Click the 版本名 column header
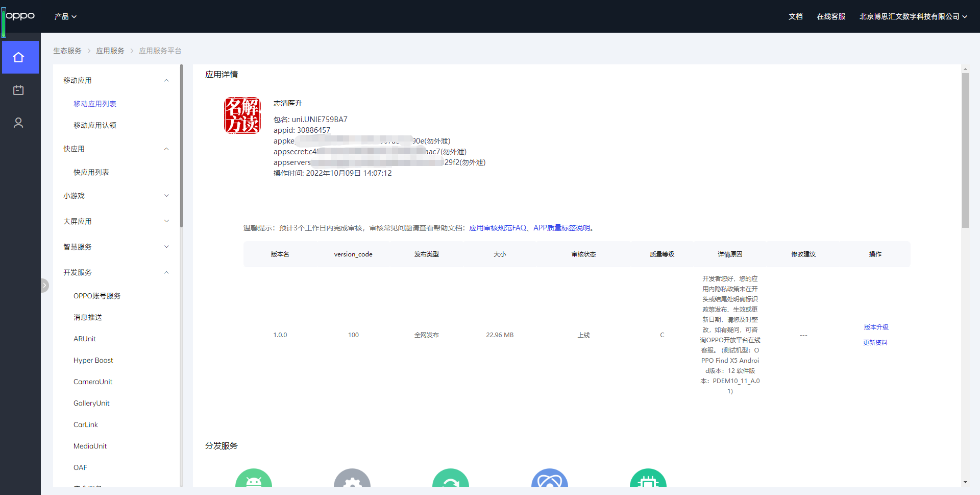Screen dimensions: 980x495 [280, 254]
